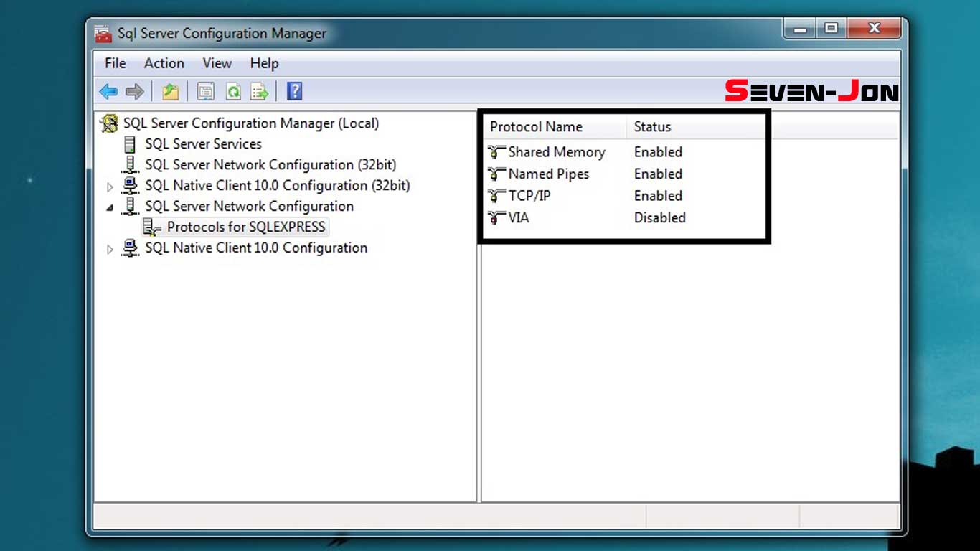Open the File menu

(116, 63)
